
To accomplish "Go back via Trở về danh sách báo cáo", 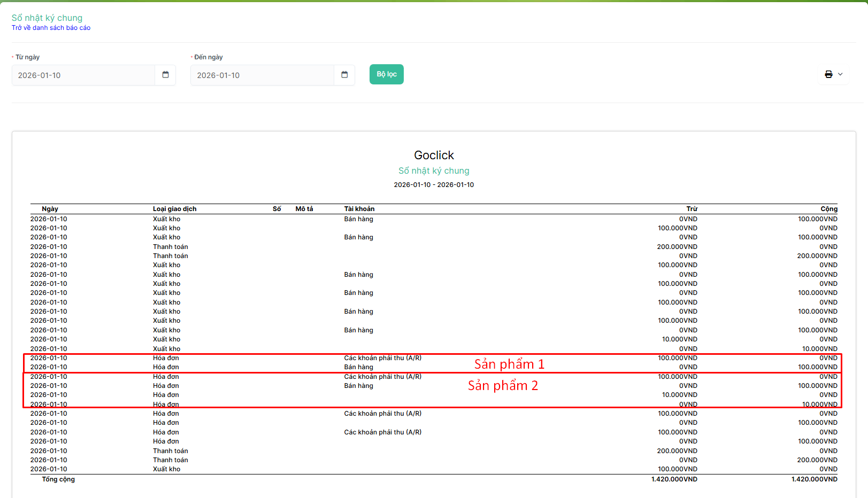I will (x=51, y=28).
